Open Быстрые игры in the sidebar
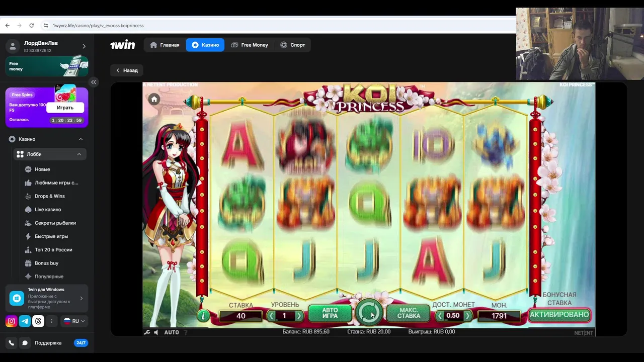Viewport: 644px width, 362px height. click(50, 236)
